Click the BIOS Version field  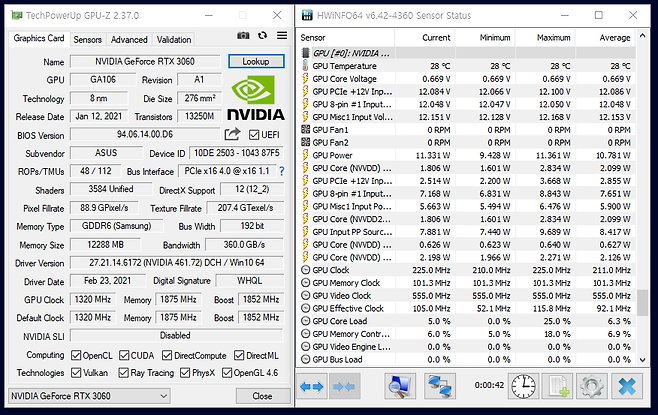pos(145,134)
